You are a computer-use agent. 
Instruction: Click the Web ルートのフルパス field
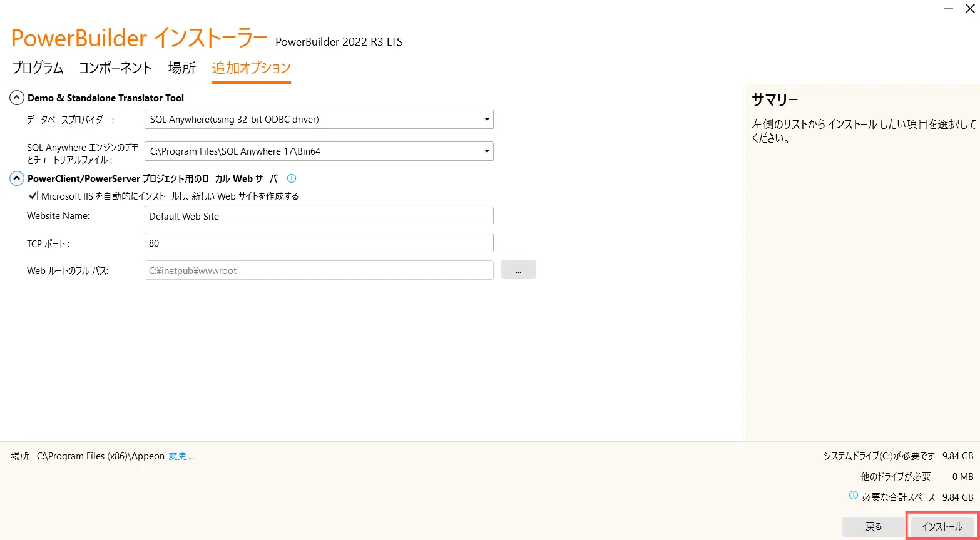[x=319, y=270]
